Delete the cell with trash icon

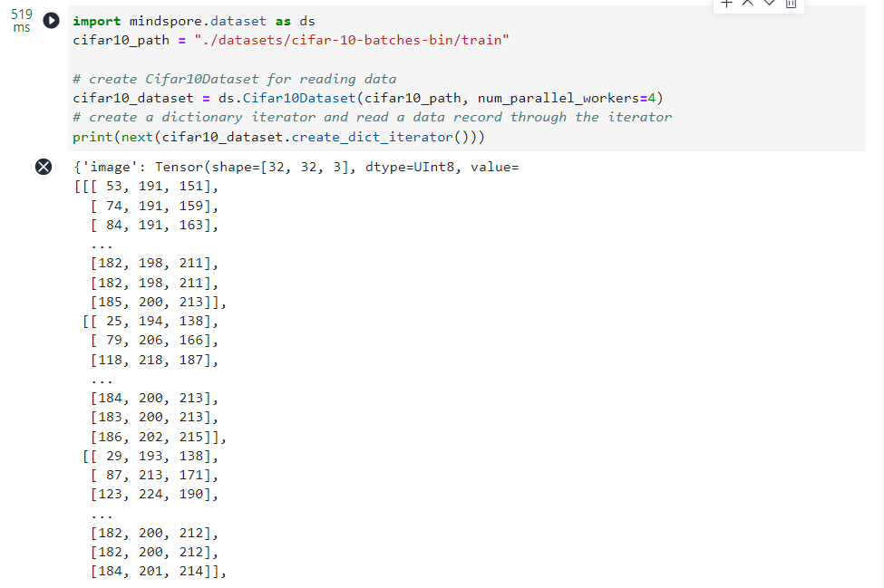[x=791, y=4]
